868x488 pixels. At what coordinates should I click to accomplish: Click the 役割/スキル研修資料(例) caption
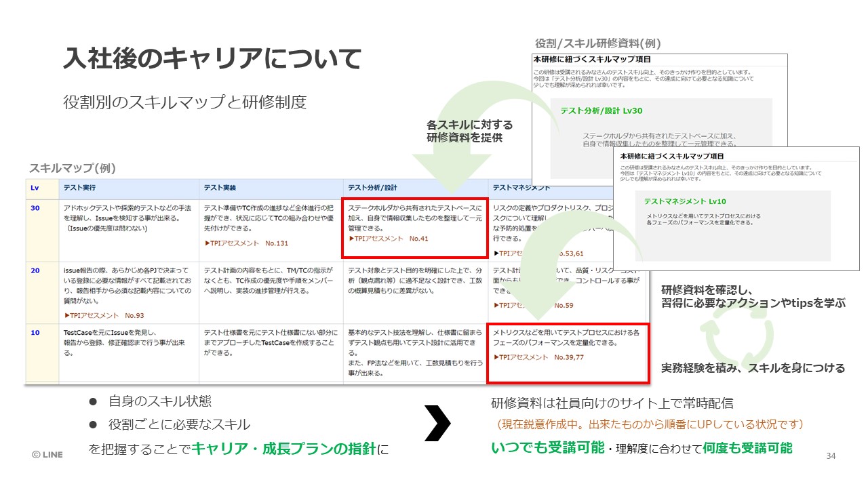pyautogui.click(x=597, y=43)
